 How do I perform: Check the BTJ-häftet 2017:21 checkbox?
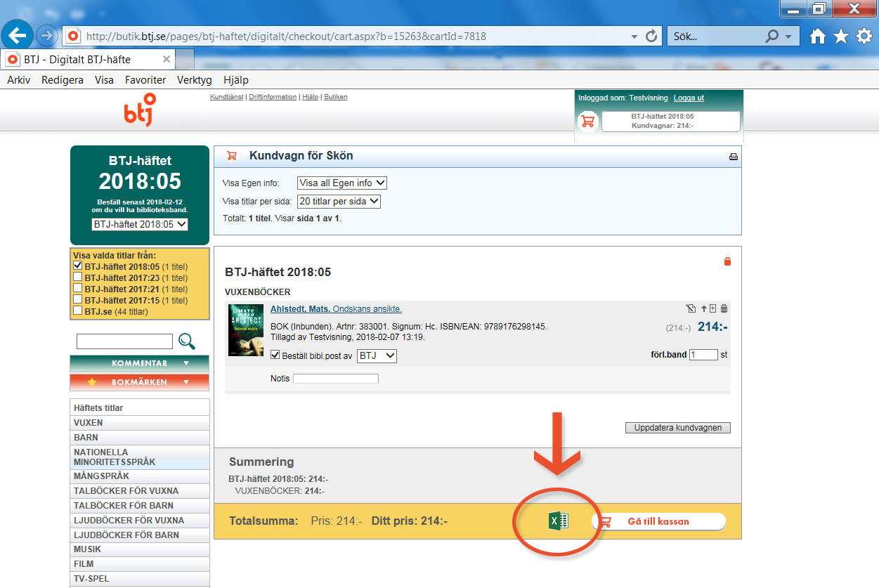pos(78,289)
